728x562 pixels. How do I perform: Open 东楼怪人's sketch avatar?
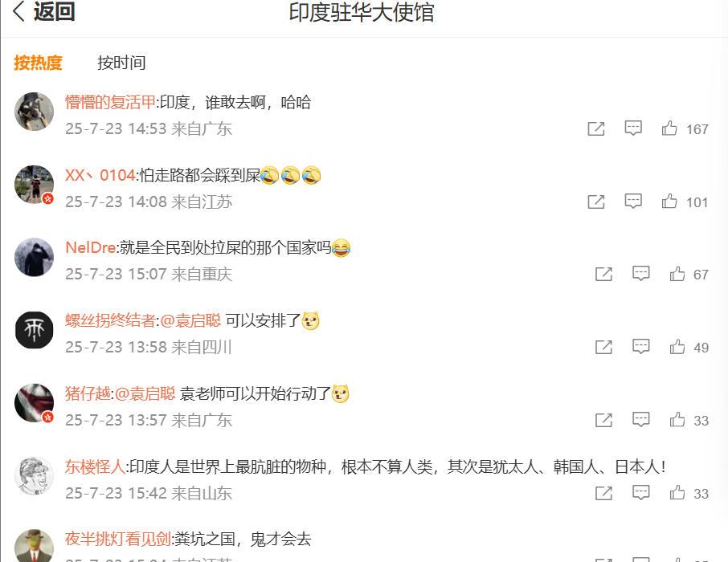click(35, 475)
